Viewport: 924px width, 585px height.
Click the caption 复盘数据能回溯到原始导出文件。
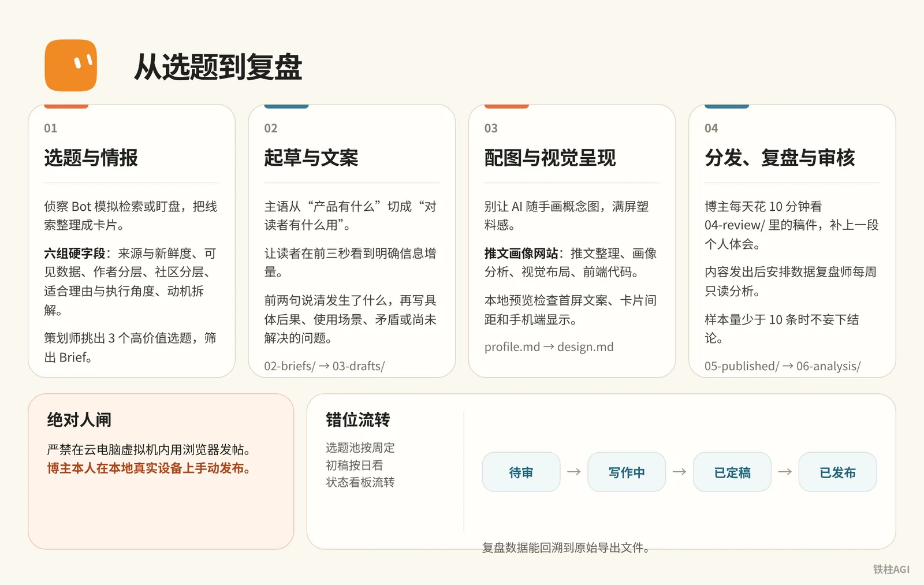[566, 547]
